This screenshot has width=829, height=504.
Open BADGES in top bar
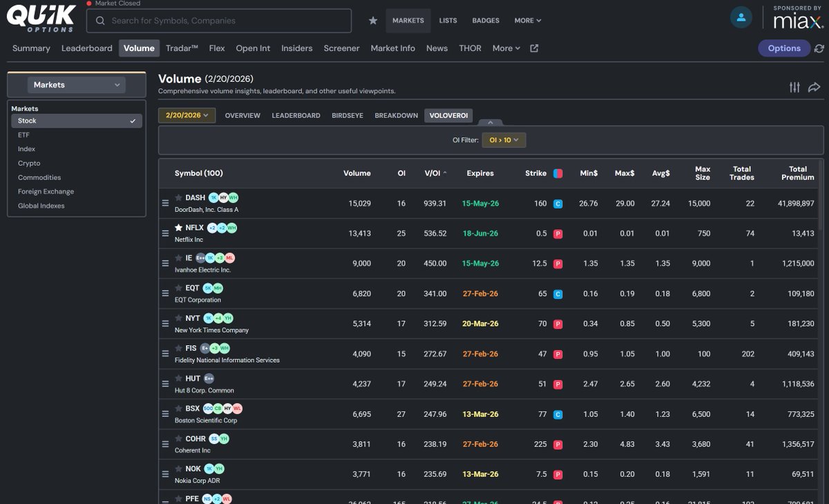pyautogui.click(x=486, y=21)
